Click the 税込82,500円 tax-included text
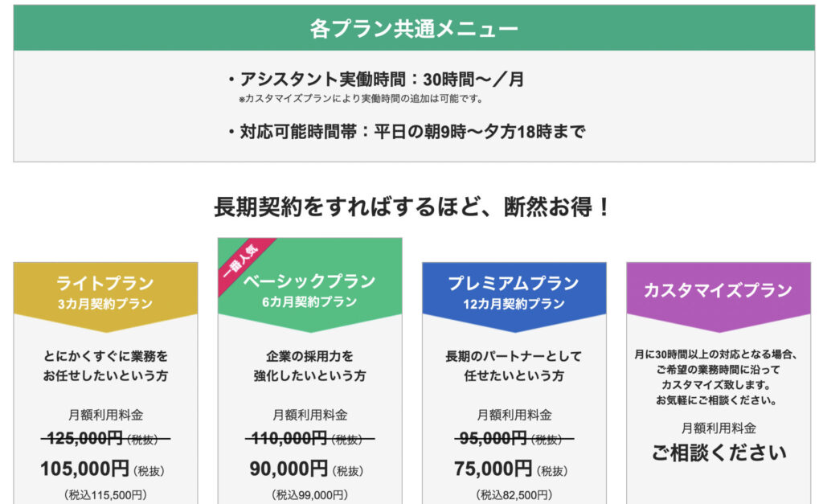The height and width of the screenshot is (504, 823). click(514, 494)
